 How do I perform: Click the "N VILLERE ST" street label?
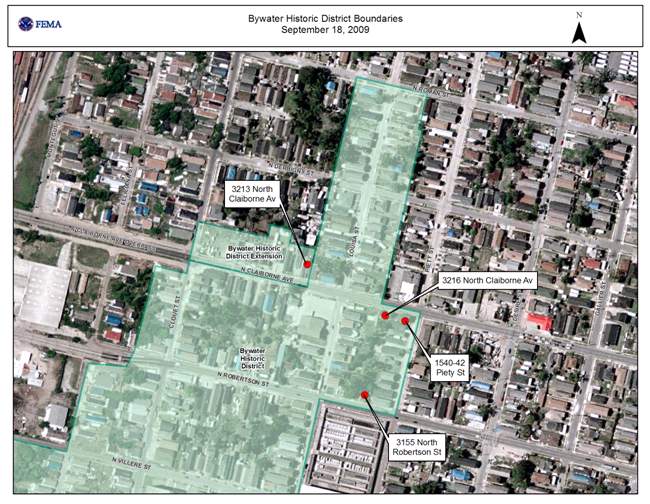(x=131, y=463)
